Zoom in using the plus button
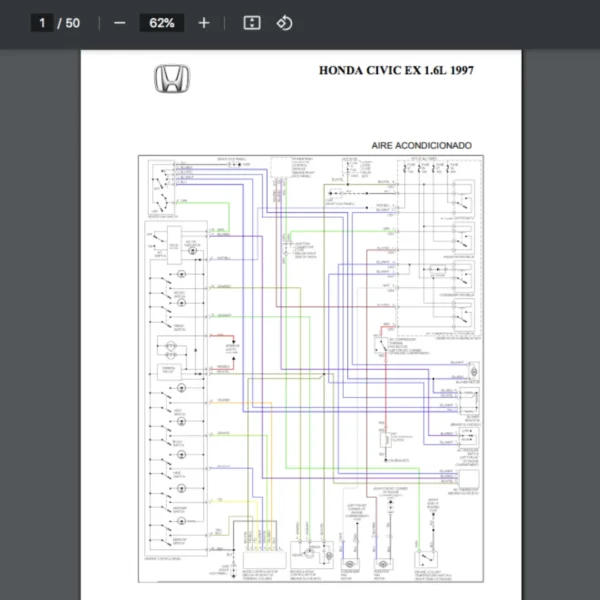600x600 pixels. pyautogui.click(x=204, y=23)
